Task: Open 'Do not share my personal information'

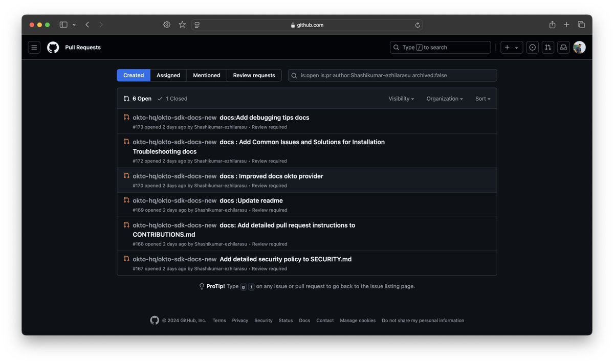Action: tap(423, 321)
